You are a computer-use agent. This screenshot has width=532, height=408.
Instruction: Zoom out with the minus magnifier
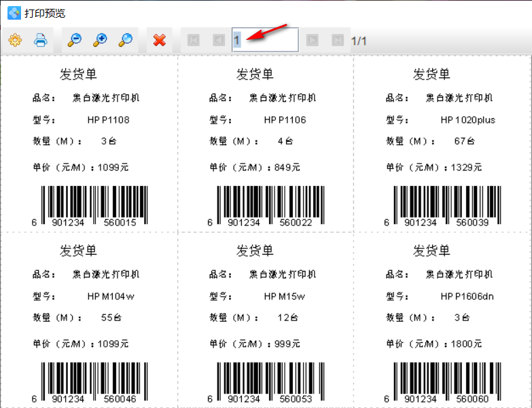(74, 40)
